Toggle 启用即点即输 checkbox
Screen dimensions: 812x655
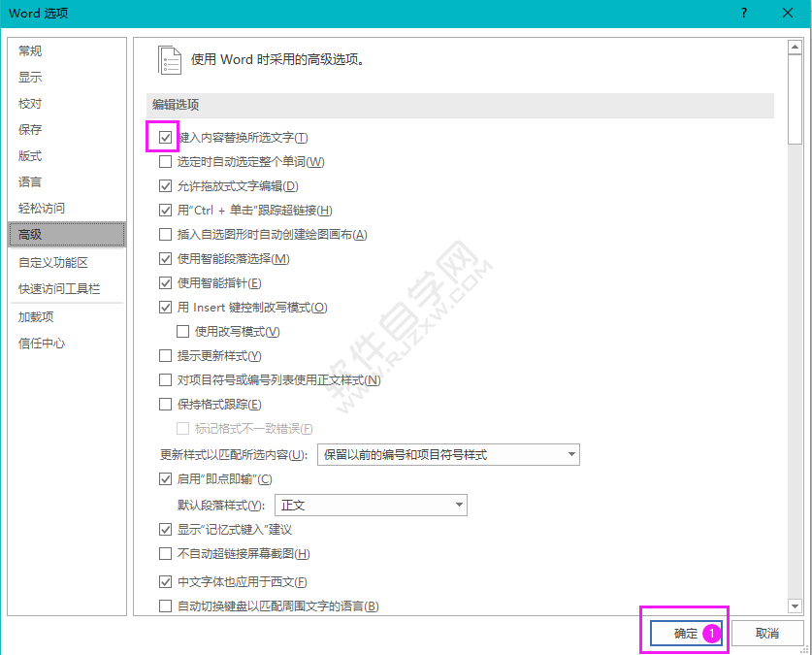[165, 478]
